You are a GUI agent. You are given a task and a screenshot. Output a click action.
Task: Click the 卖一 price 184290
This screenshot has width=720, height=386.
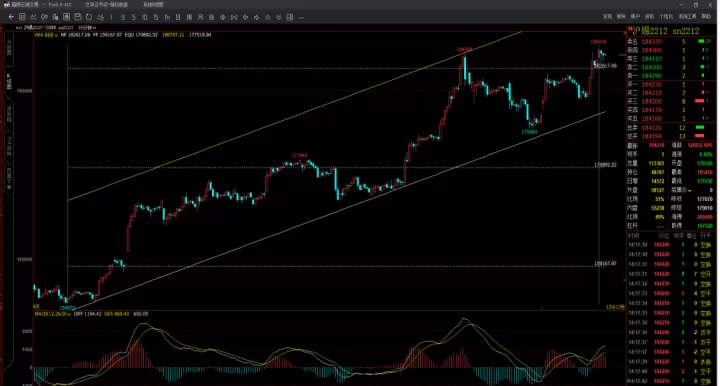tap(652, 76)
